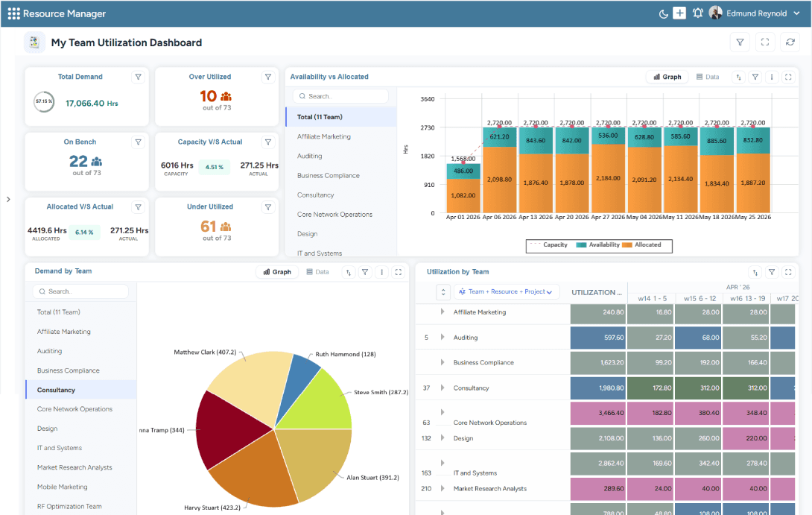Filter the Under Utilized card
Image resolution: width=812 pixels, height=515 pixels.
click(x=268, y=207)
